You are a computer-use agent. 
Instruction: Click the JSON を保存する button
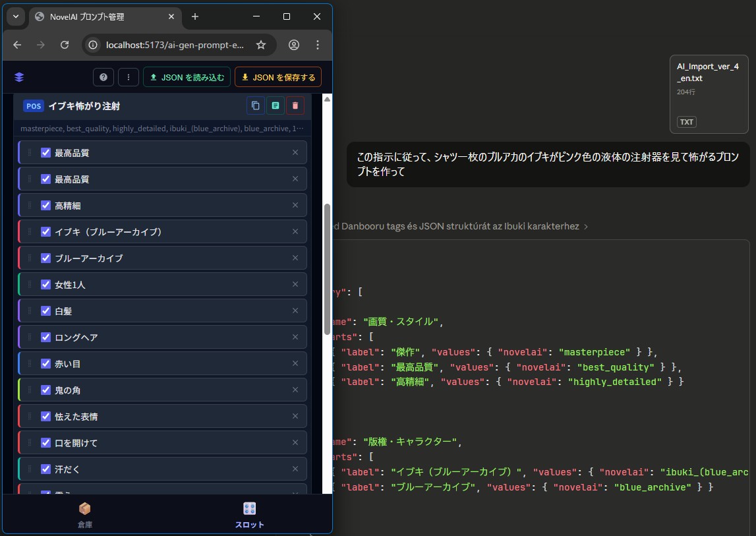[x=277, y=77]
